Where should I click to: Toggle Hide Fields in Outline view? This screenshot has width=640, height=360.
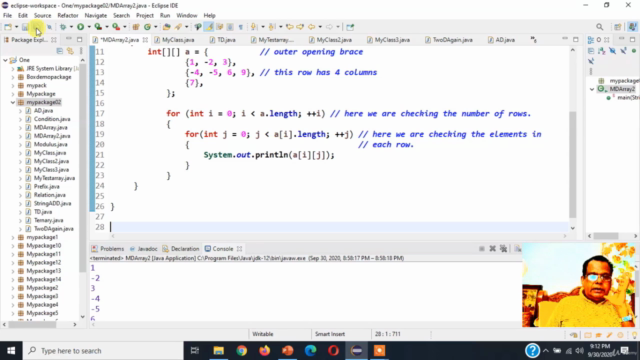coord(613,51)
